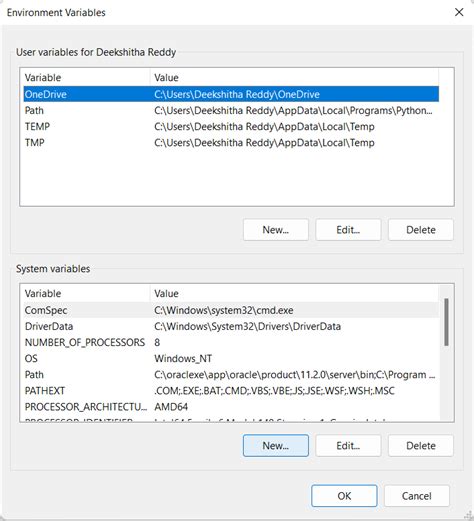Select the DriverData system variable
Viewport: 474px width, 521px height.
tap(231, 326)
